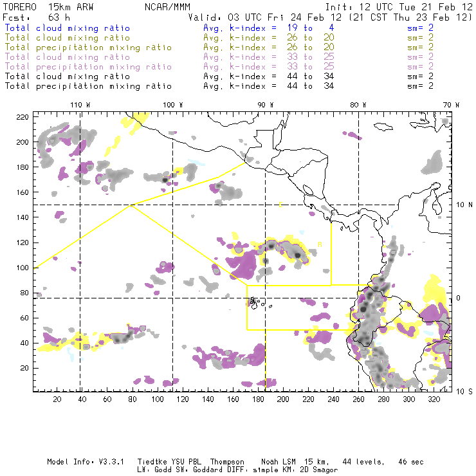Viewport: 476px width, 476px height.
Task: Select '220' on the horizontal axis
Action: point(308,399)
